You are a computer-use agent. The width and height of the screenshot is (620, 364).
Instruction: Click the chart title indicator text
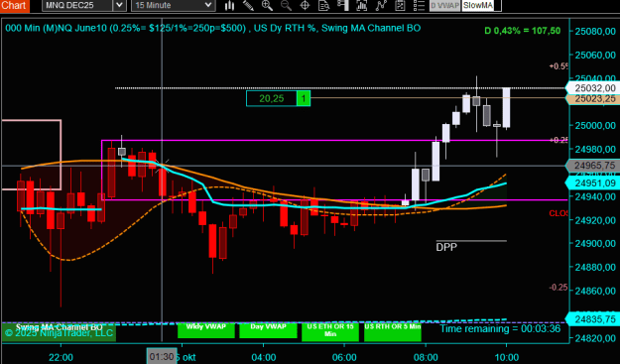tap(213, 28)
